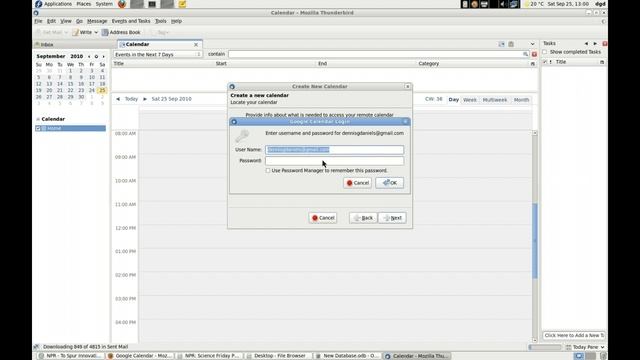Image resolution: width=640 pixels, height=360 pixels.
Task: Open the list all tabs dropdown arrow
Action: pyautogui.click(x=532, y=44)
